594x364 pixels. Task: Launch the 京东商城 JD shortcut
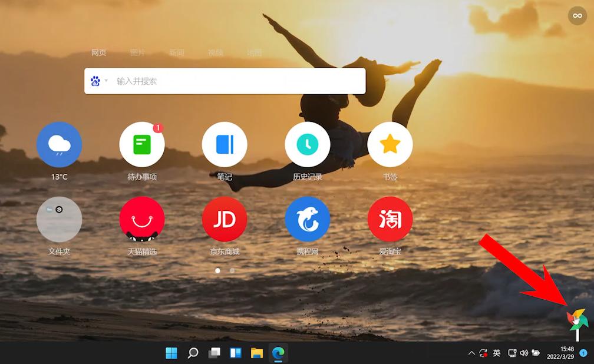pyautogui.click(x=225, y=220)
